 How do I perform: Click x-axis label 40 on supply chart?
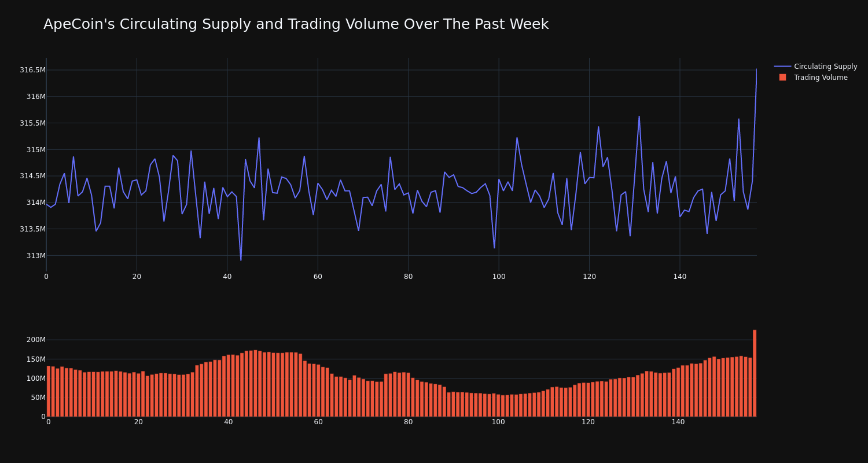(227, 277)
